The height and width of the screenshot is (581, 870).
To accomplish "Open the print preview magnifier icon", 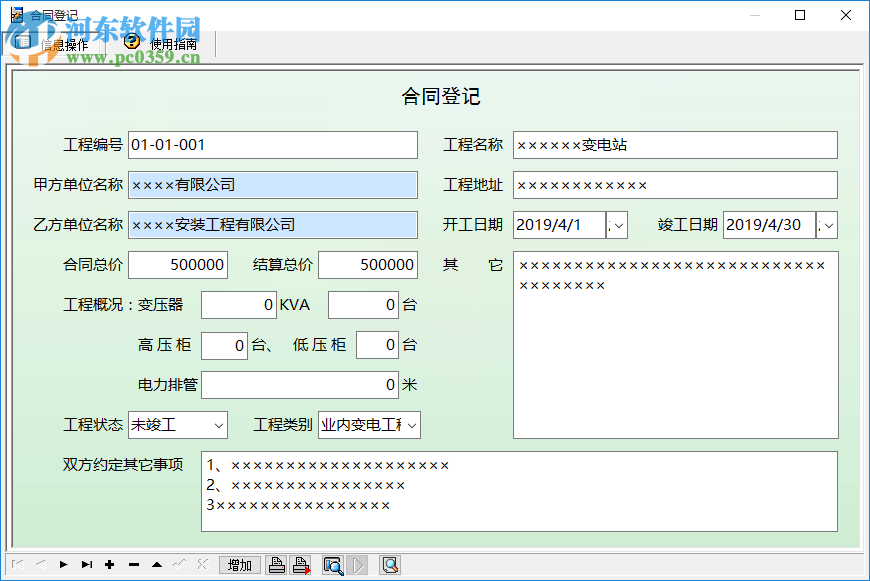I will pyautogui.click(x=333, y=565).
